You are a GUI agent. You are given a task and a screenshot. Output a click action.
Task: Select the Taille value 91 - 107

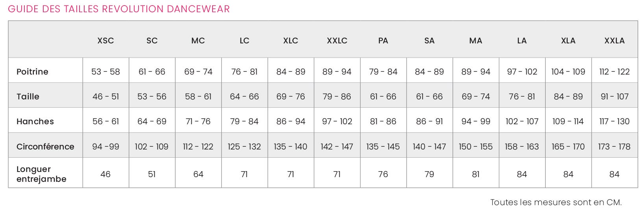(614, 97)
